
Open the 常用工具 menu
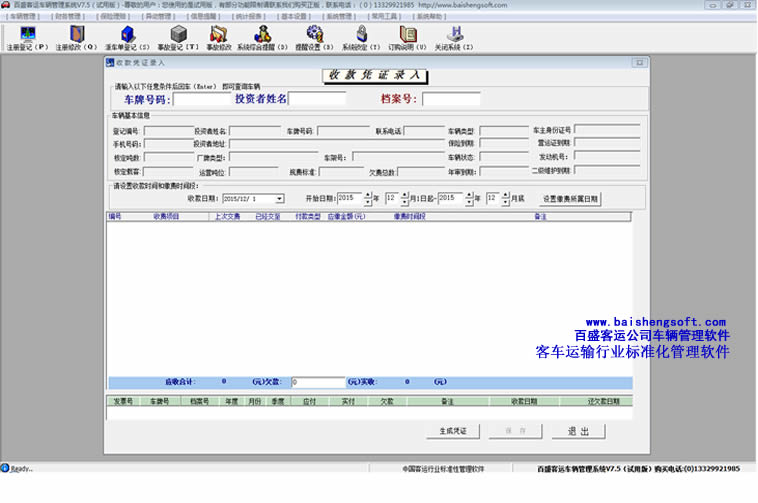(384, 16)
